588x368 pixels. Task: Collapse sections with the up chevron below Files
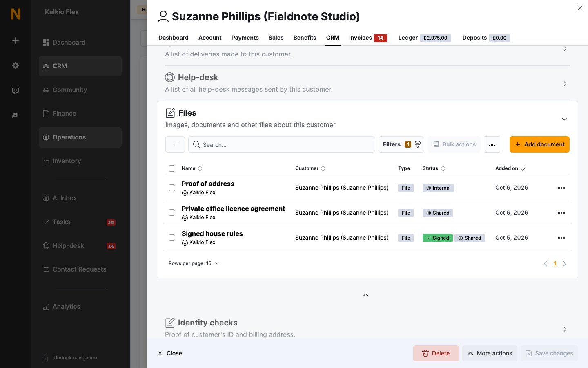(x=366, y=295)
